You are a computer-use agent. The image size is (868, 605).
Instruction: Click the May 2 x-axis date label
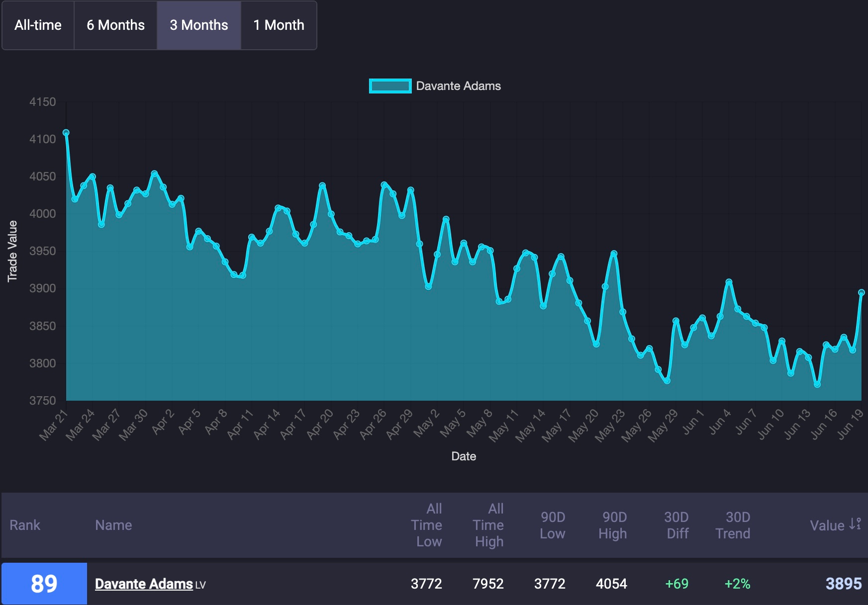(427, 424)
